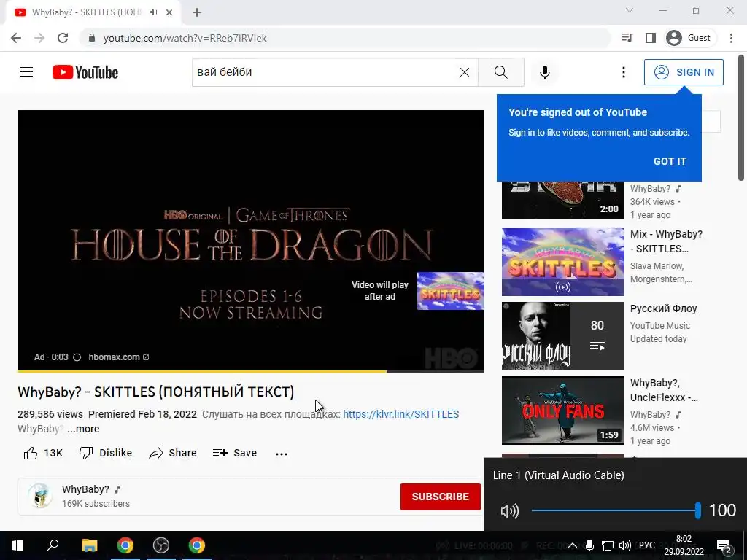Viewport: 747px width, 560px height.
Task: Click WhyBaby?, UncleFlexxx video title
Action: pyautogui.click(x=664, y=390)
